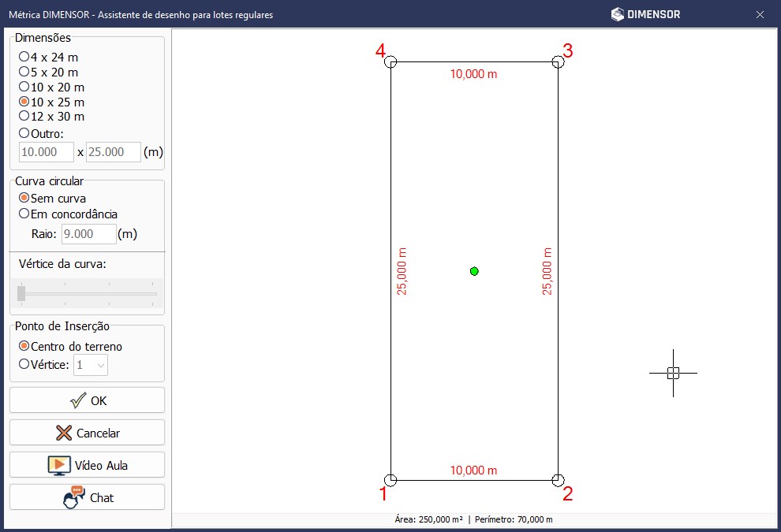Click the Vídeo Aula monitor play icon
Screen dimensions: 781x532
tap(59, 465)
